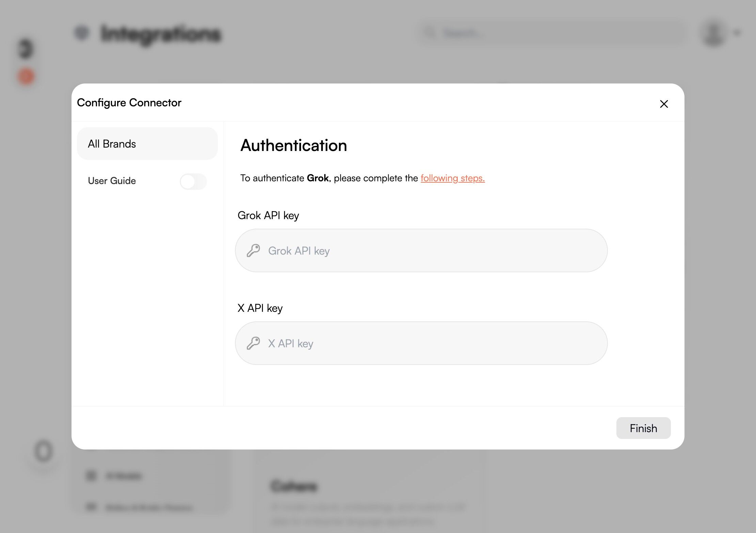Viewport: 756px width, 533px height.
Task: Click the icon beside the Integrations title
Action: tap(82, 33)
